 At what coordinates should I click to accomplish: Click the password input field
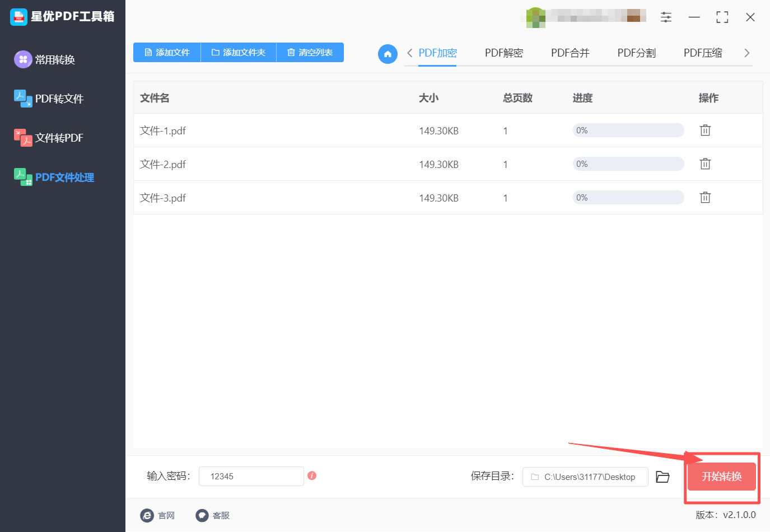pyautogui.click(x=251, y=477)
